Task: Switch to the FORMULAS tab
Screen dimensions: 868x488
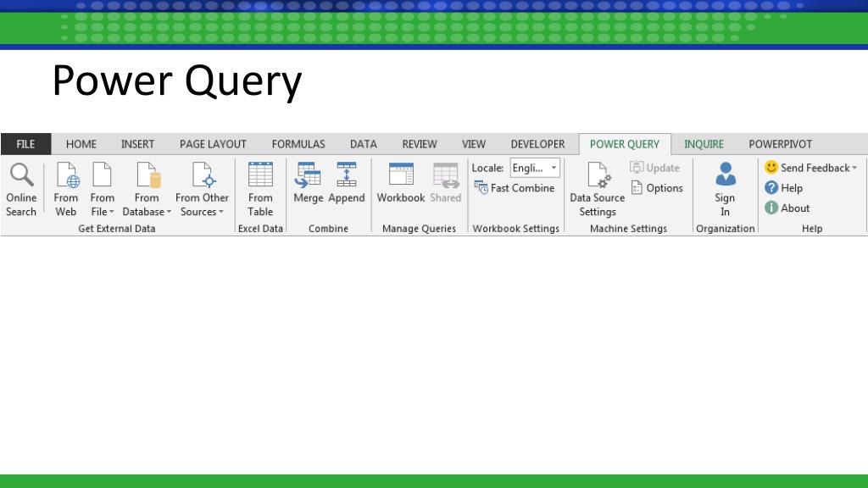Action: click(x=298, y=144)
